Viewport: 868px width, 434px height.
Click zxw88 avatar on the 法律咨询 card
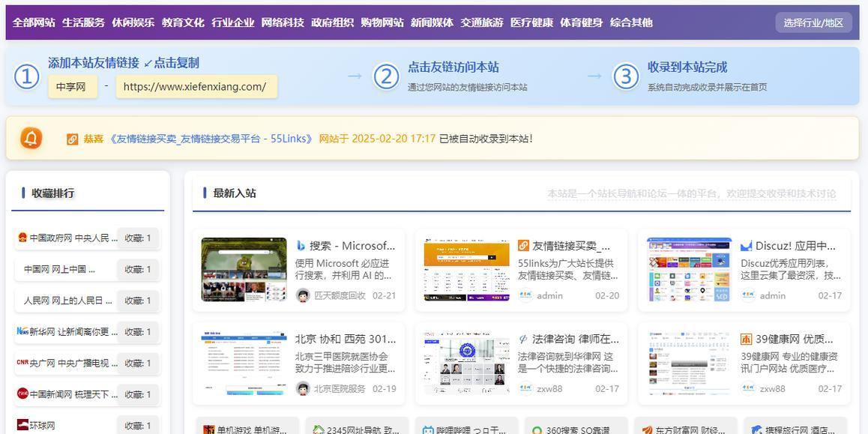pyautogui.click(x=525, y=388)
